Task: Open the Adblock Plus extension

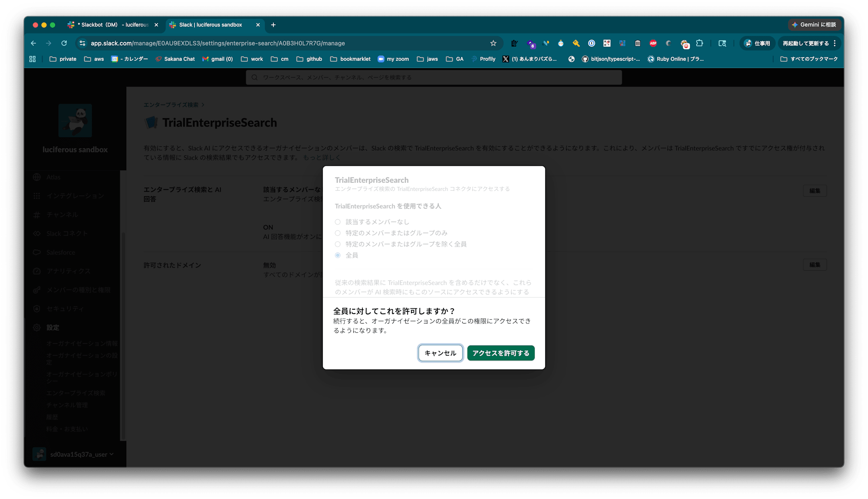Action: (653, 43)
